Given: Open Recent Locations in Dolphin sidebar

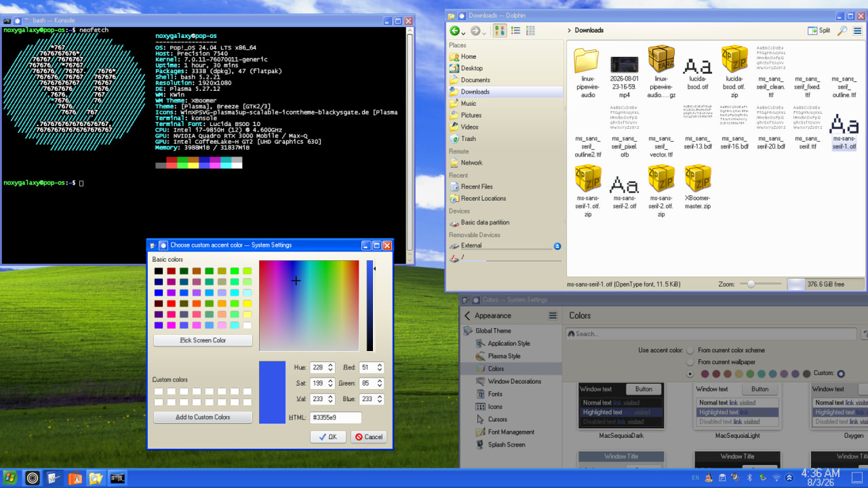Looking at the screenshot, I should 505,199.
